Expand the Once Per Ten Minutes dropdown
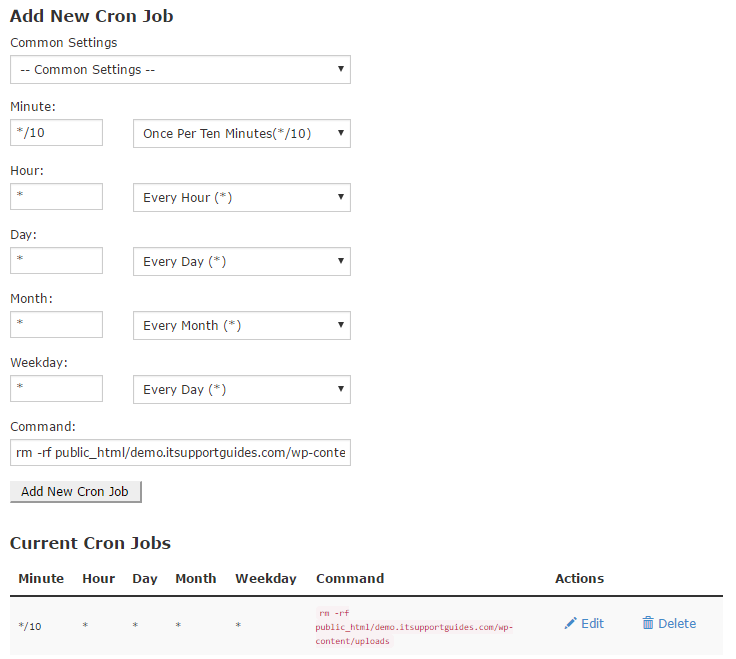Image resolution: width=736 pixels, height=659 pixels. pyautogui.click(x=241, y=133)
